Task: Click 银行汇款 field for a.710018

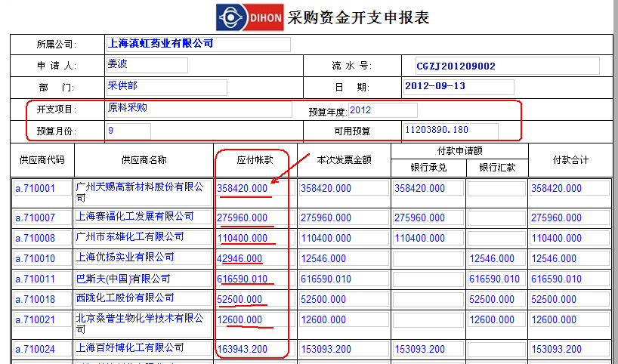Action: (x=496, y=299)
